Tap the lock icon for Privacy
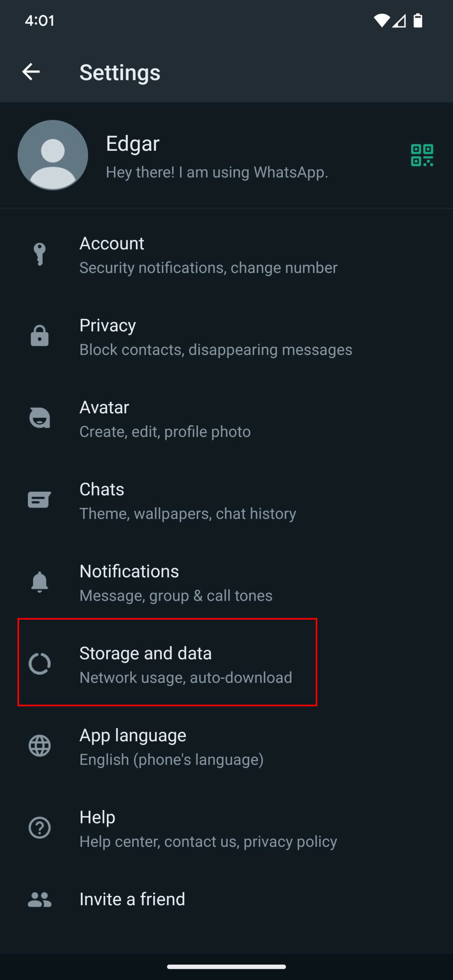 coord(39,336)
